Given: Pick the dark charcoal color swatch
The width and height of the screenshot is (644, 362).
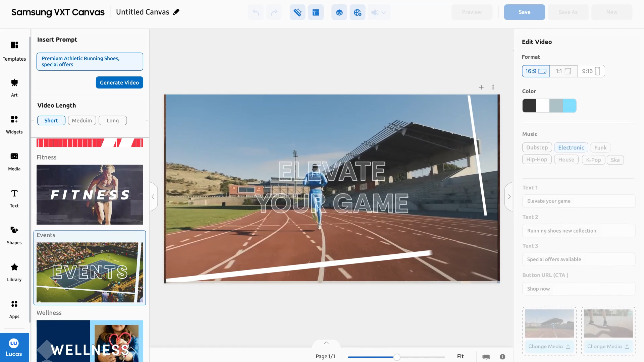Looking at the screenshot, I should click(529, 106).
